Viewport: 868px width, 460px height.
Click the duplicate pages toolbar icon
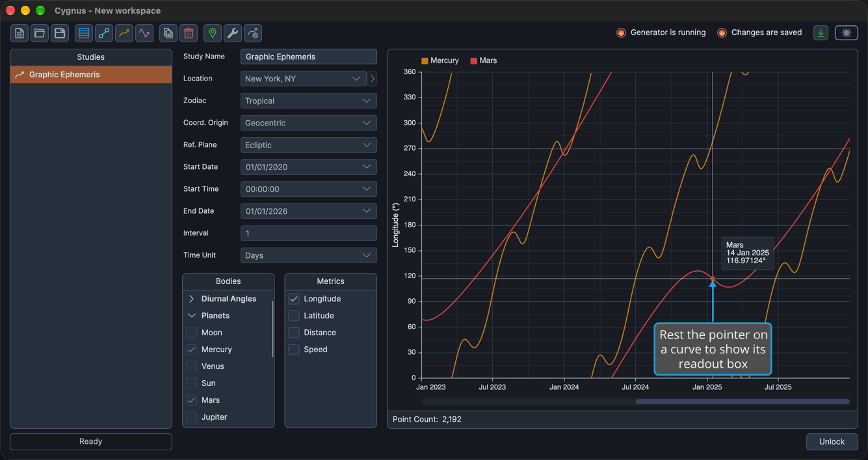coord(168,33)
